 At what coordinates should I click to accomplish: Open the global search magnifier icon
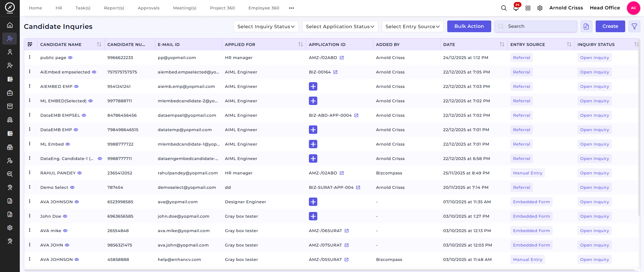click(x=504, y=8)
